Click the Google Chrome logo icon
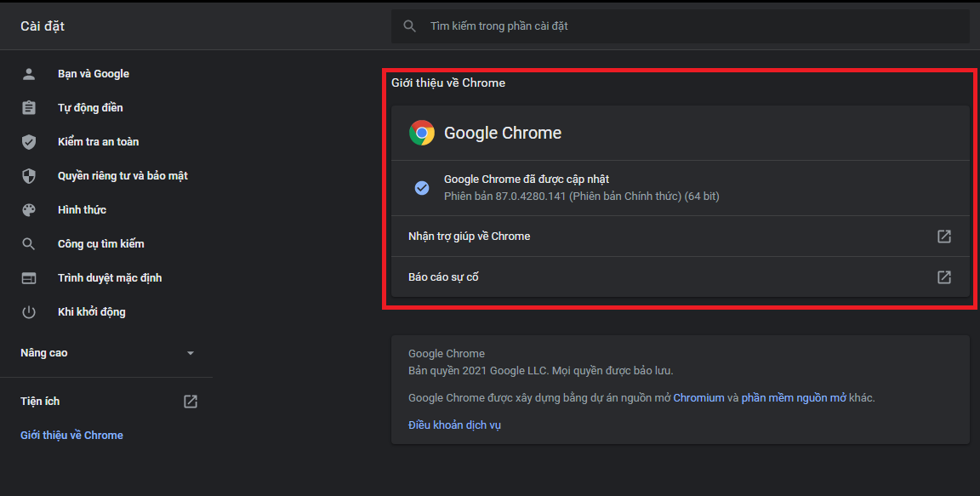The height and width of the screenshot is (496, 980). [422, 133]
